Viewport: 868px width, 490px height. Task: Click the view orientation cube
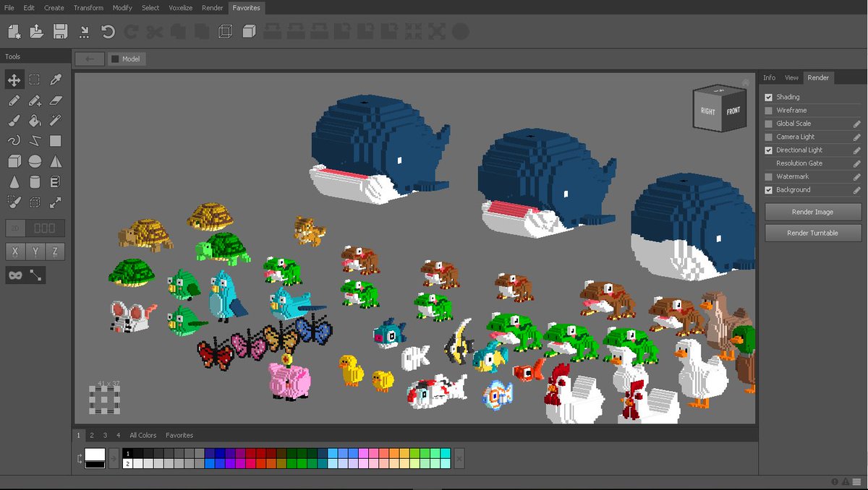click(720, 108)
